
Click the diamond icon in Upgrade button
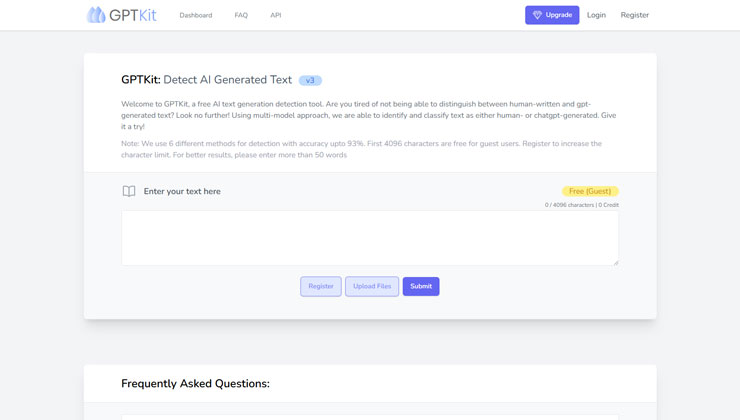point(537,15)
